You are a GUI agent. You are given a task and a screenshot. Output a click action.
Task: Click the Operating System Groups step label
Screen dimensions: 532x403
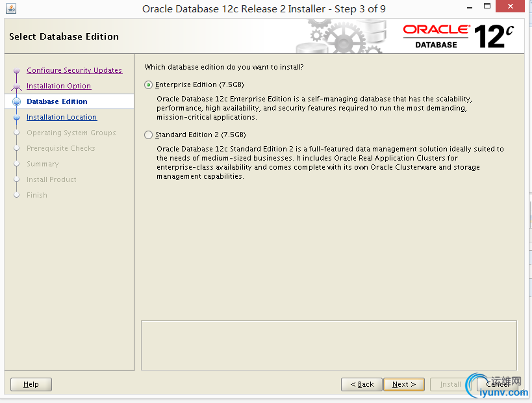[x=71, y=133]
